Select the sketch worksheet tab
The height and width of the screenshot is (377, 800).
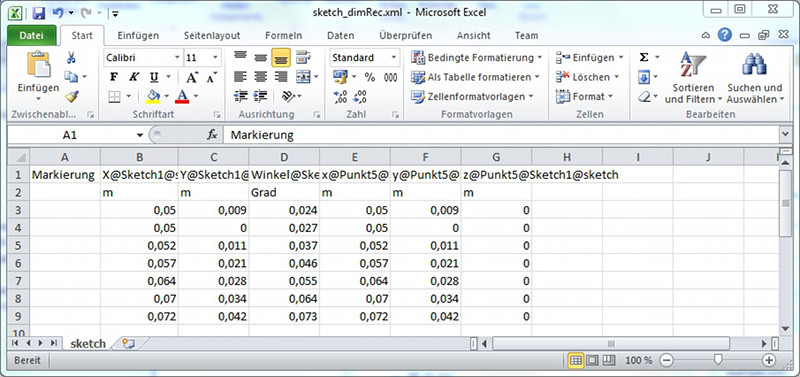pos(88,343)
